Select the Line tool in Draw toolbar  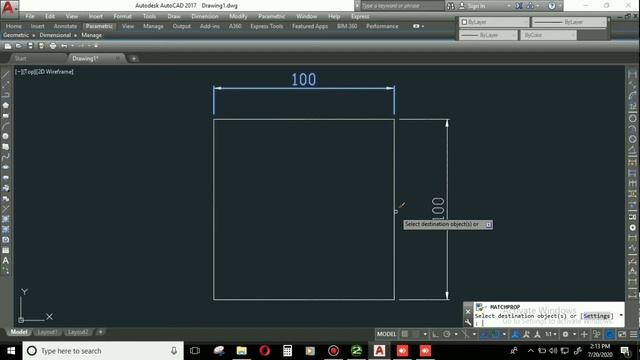click(5, 75)
